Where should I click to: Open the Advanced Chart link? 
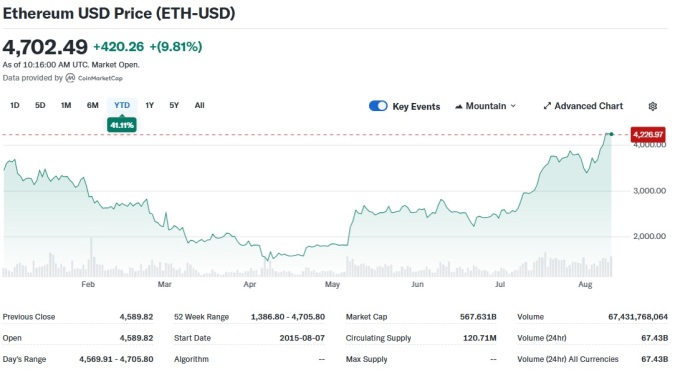pyautogui.click(x=583, y=106)
